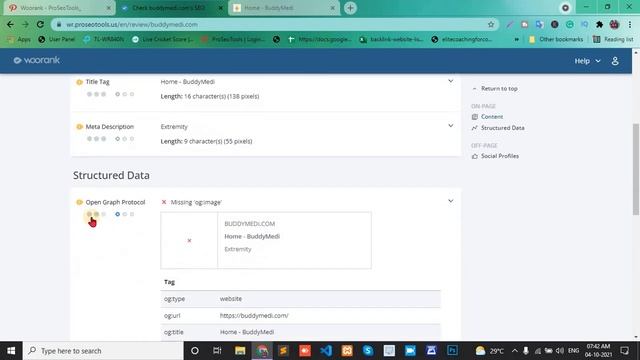The width and height of the screenshot is (640, 360).
Task: Click the Content sidebar icon
Action: (x=475, y=117)
